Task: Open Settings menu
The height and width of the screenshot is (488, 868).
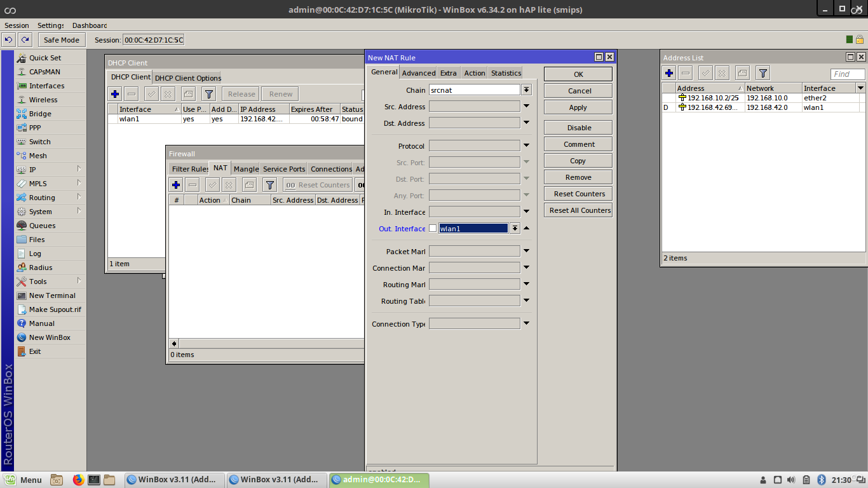Action: (x=51, y=25)
